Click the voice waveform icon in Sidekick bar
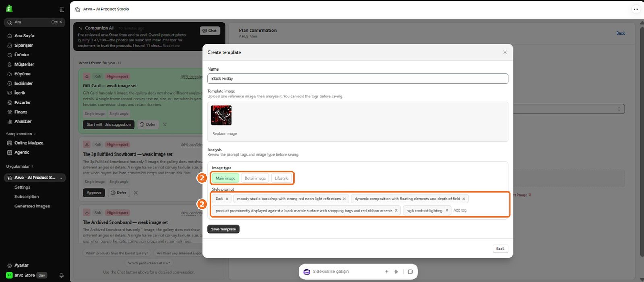 coord(396,272)
